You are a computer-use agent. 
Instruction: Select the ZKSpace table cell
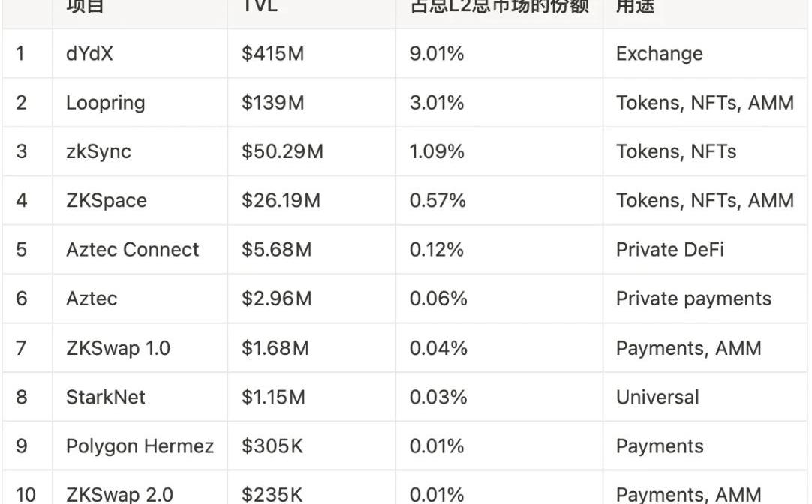[106, 200]
